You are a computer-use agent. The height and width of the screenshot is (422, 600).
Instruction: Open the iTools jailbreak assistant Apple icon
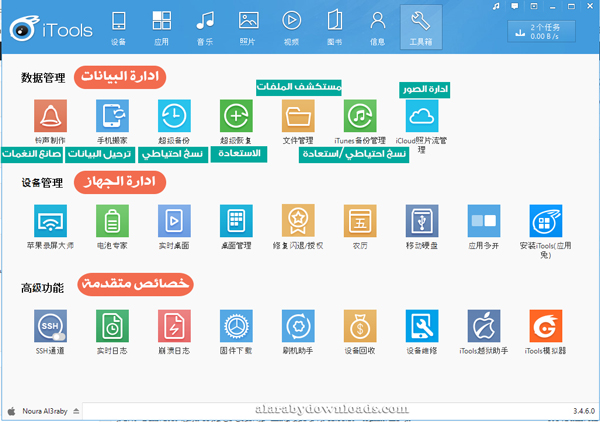tap(484, 326)
